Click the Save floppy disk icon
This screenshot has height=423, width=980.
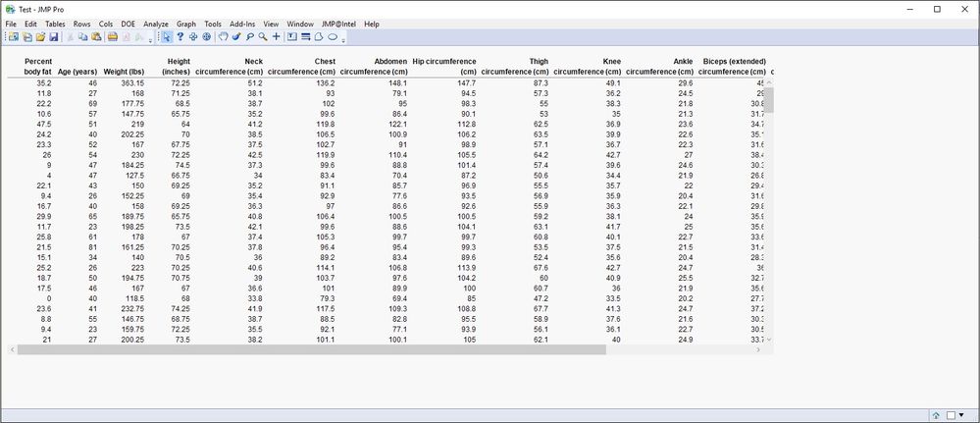[x=54, y=37]
